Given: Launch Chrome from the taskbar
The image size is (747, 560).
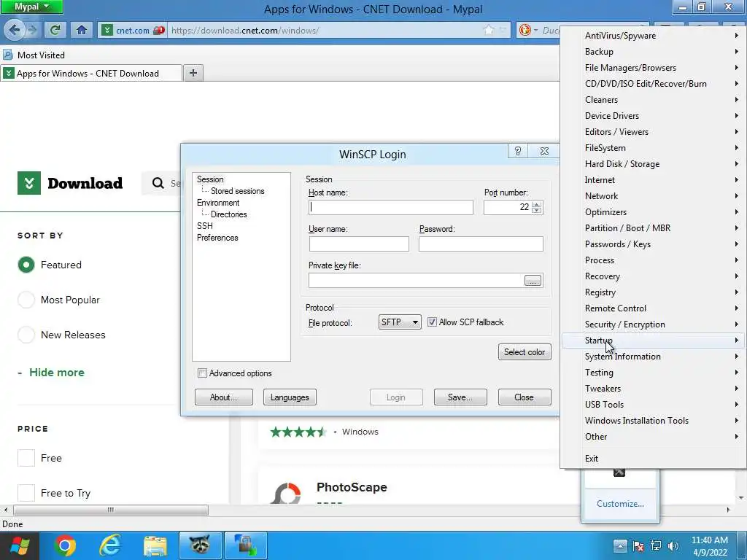Looking at the screenshot, I should [x=65, y=545].
